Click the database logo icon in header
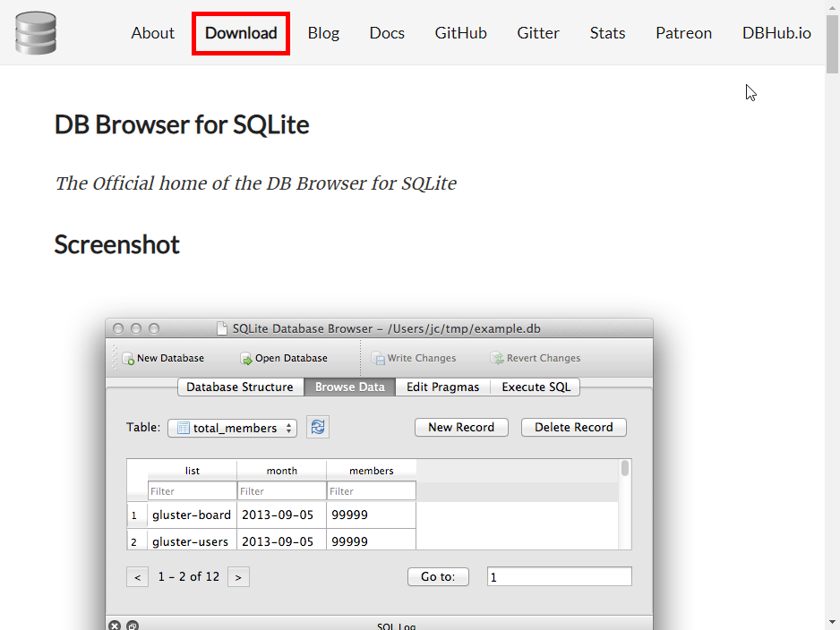840x630 pixels. 35,32
